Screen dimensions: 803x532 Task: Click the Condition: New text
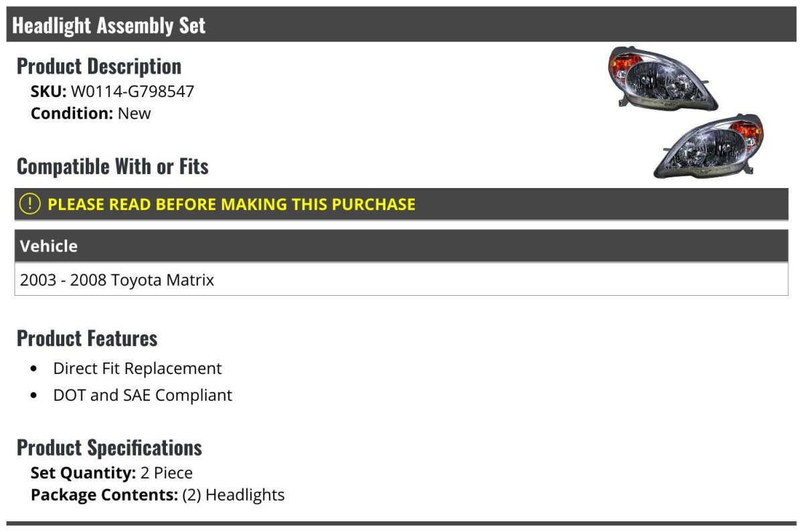91,113
